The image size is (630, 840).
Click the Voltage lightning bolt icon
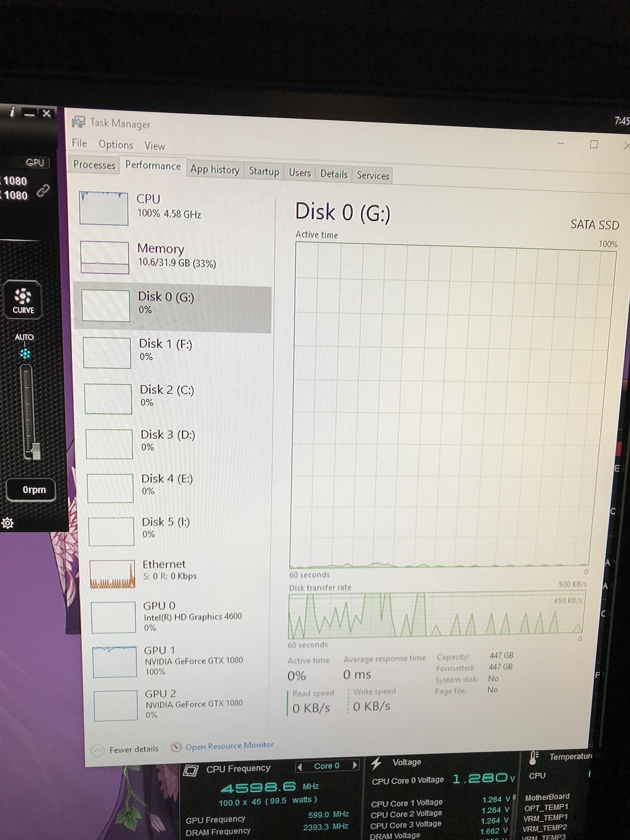(x=377, y=763)
